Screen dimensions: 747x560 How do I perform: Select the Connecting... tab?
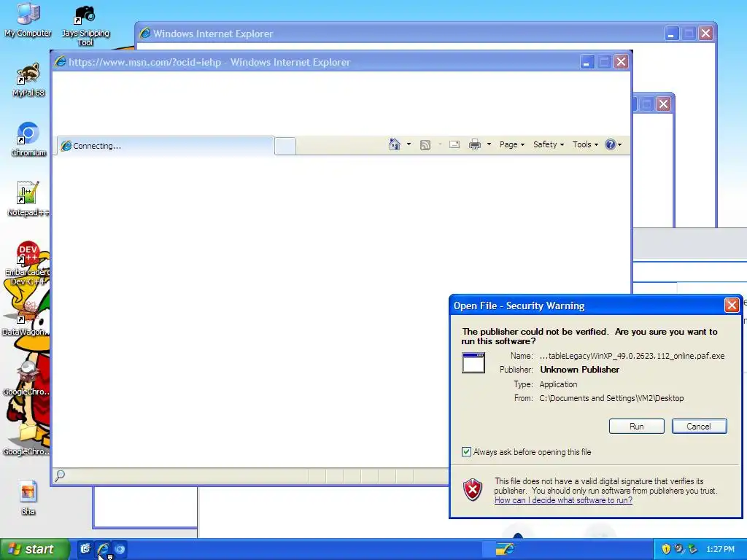166,146
